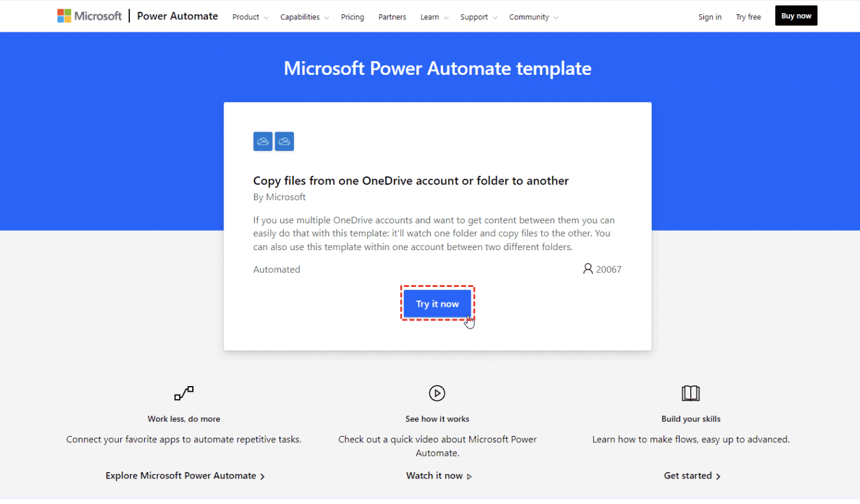Open Explore Microsoft Power Automate link
The width and height of the screenshot is (860, 504).
[185, 476]
